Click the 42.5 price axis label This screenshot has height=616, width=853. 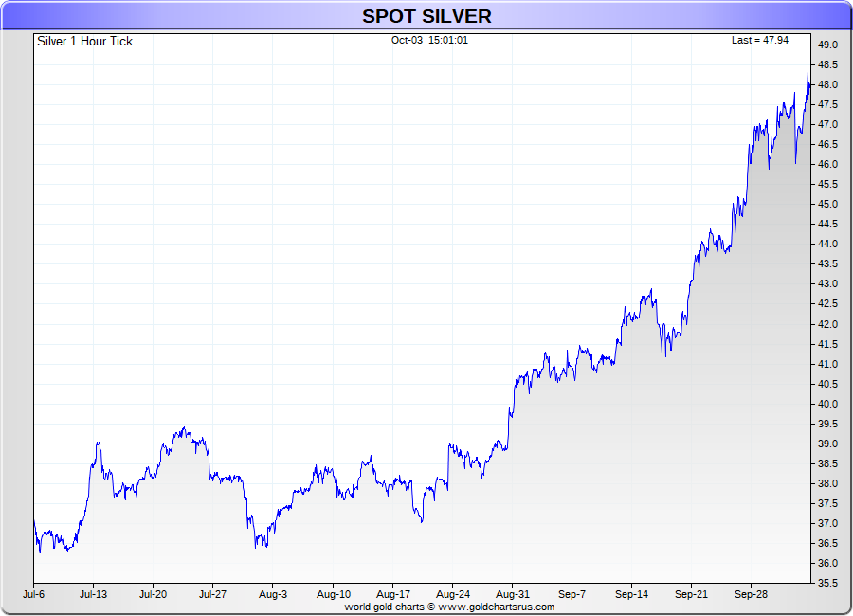[x=827, y=303]
